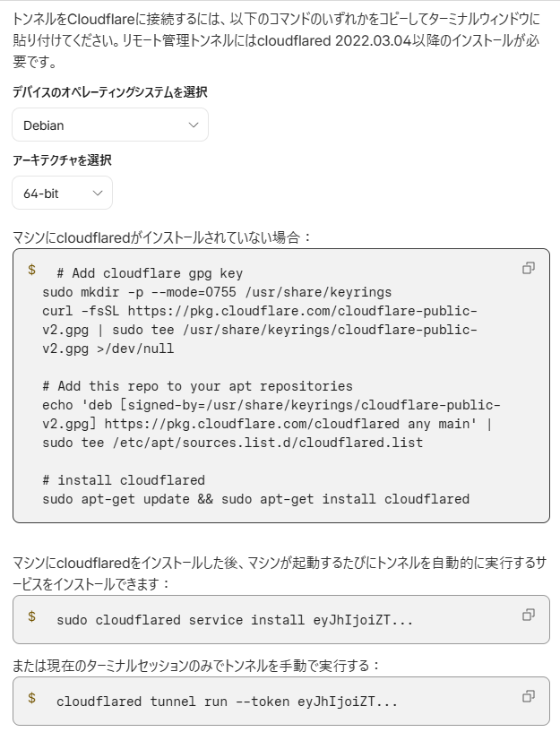Click the sudo apt-get update command line
Image resolution: width=560 pixels, height=732 pixels.
(x=255, y=499)
